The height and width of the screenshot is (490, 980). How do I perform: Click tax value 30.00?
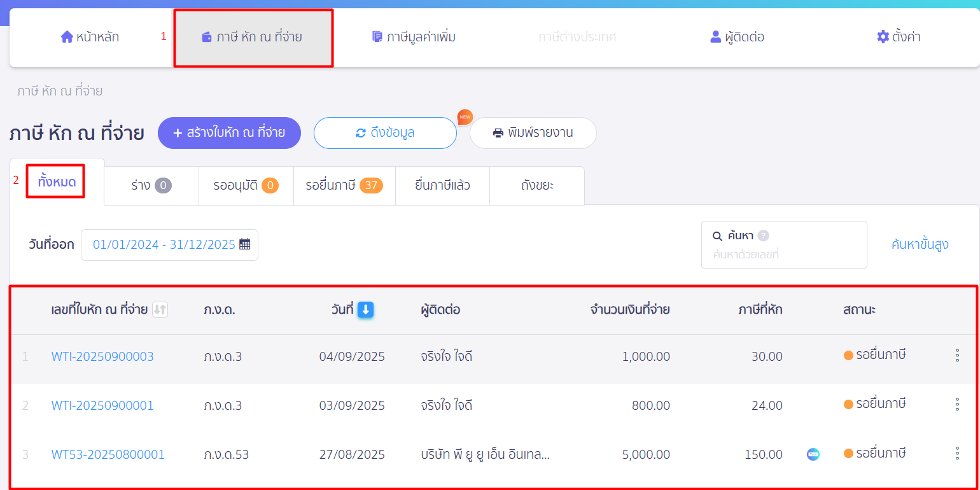coord(767,356)
